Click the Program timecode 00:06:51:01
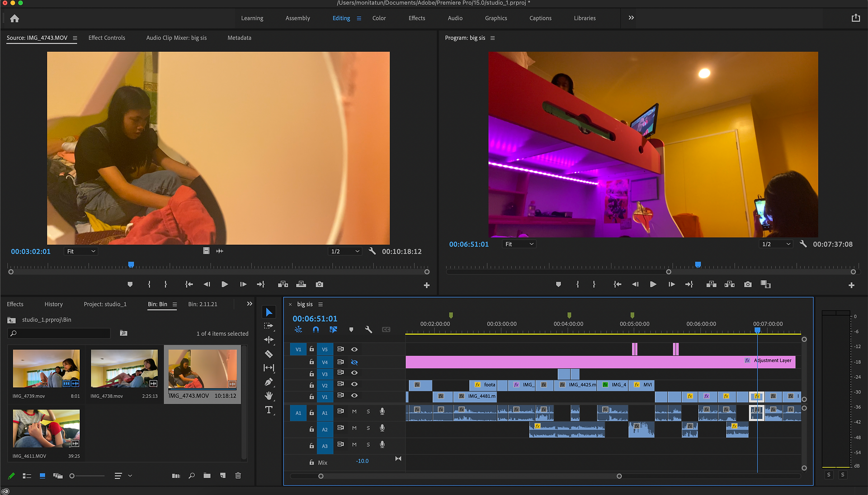The height and width of the screenshot is (495, 868). pyautogui.click(x=469, y=244)
